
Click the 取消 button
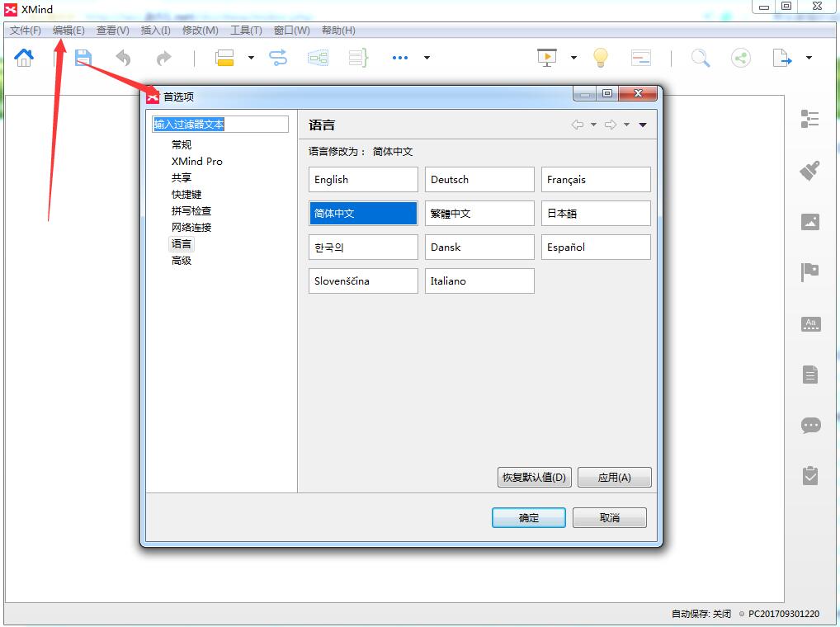coord(610,518)
